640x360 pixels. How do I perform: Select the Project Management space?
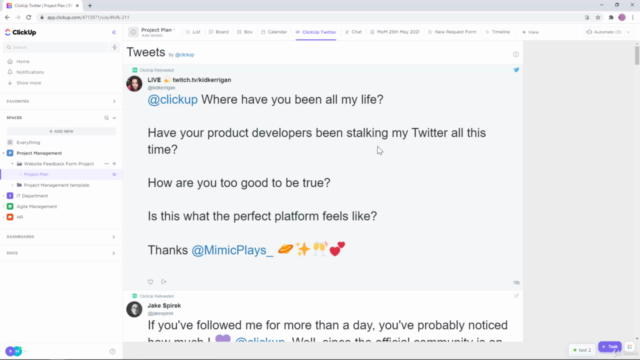(x=39, y=153)
